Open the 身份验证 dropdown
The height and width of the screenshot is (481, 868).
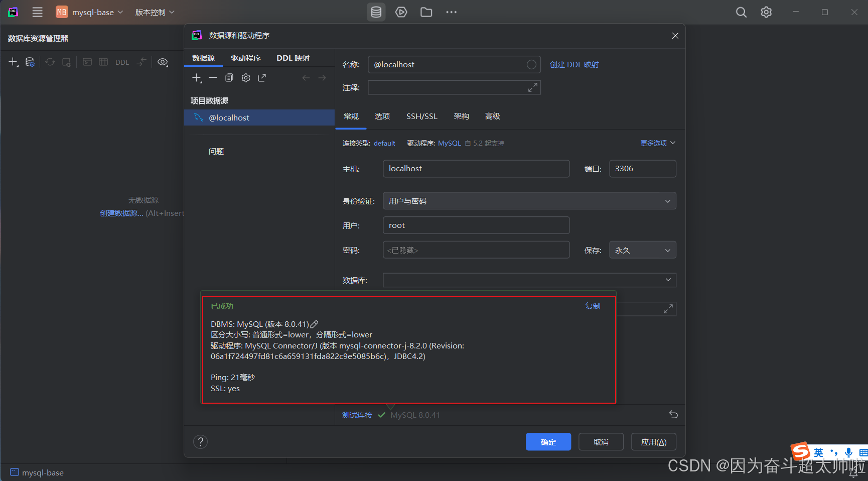tap(529, 201)
